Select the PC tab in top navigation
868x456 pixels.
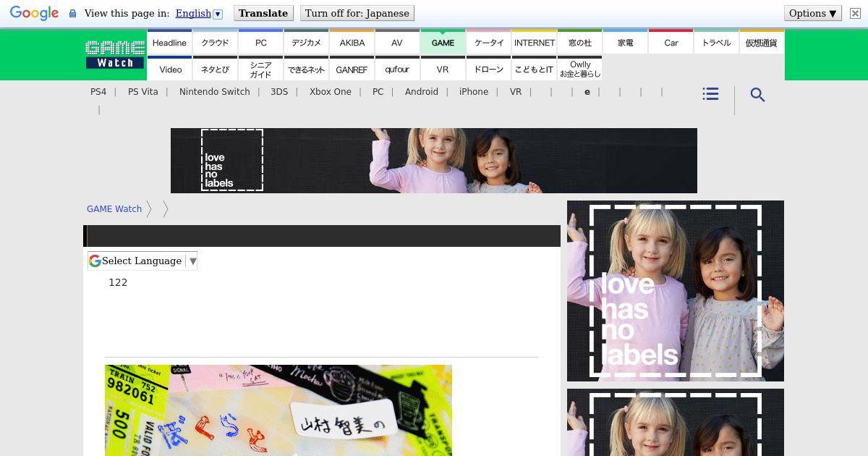[x=260, y=43]
